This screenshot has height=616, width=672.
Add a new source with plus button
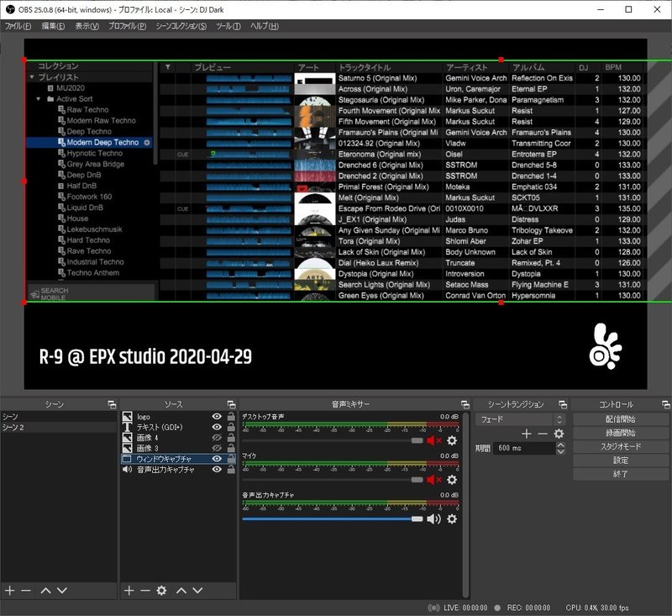coord(129,591)
